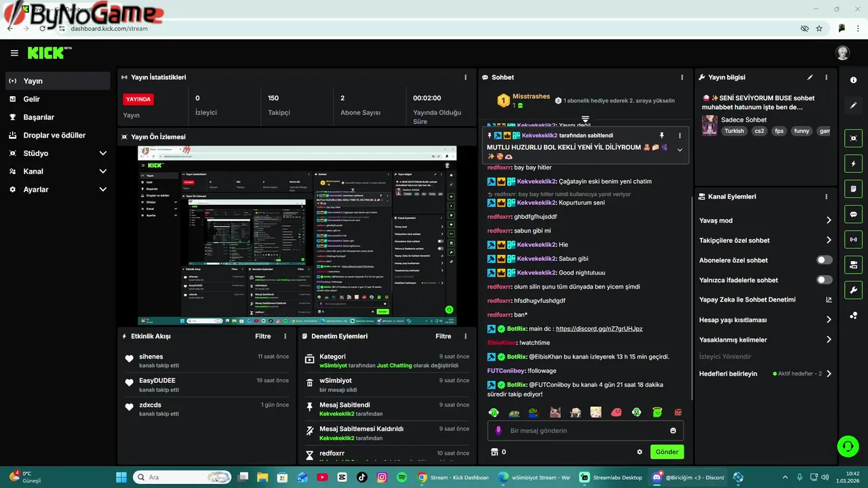Click the cs2 stream tag
Screen dimensions: 868x488
[x=759, y=131]
